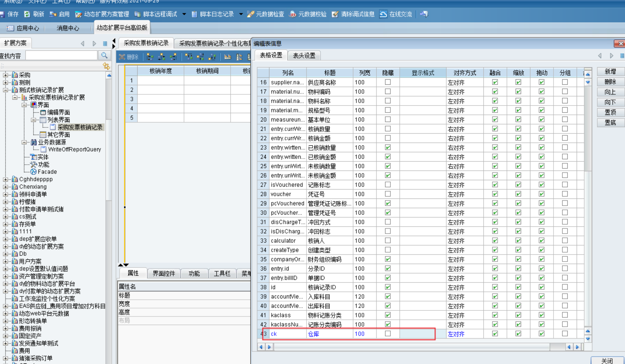
Task: Click the metadata verification icon
Action: [x=293, y=14]
